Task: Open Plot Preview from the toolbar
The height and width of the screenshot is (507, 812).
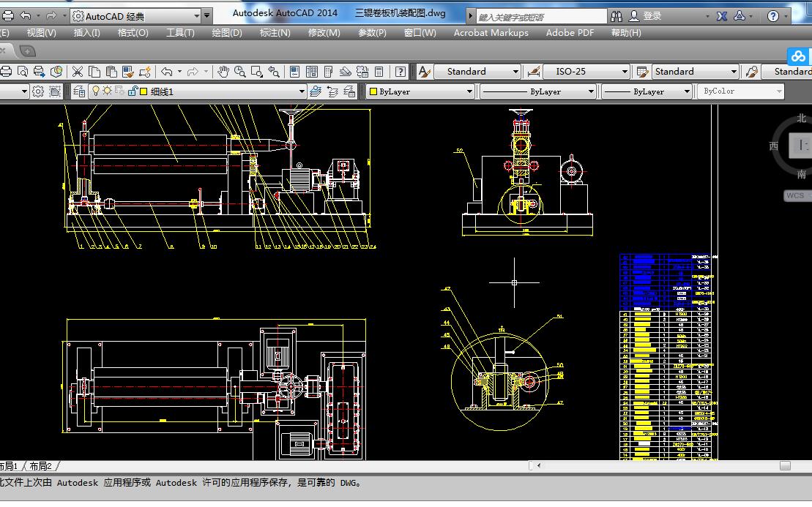Action: pos(22,72)
